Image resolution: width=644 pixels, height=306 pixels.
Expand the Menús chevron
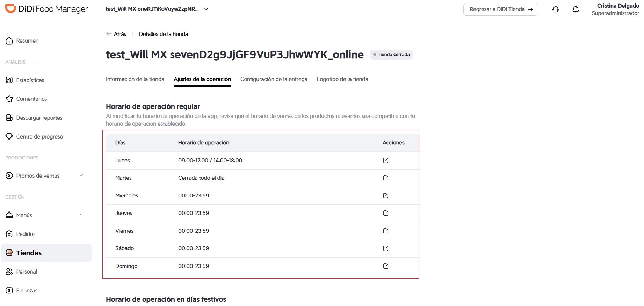coord(81,215)
